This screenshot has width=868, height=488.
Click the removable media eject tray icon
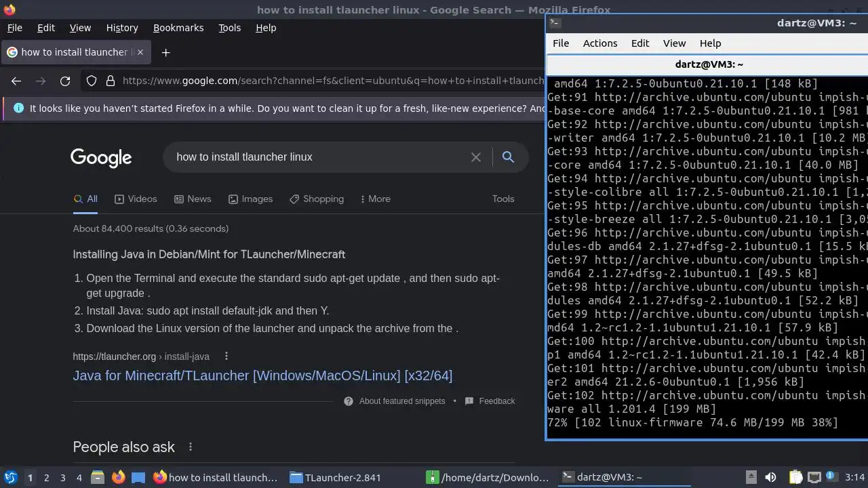(751, 477)
